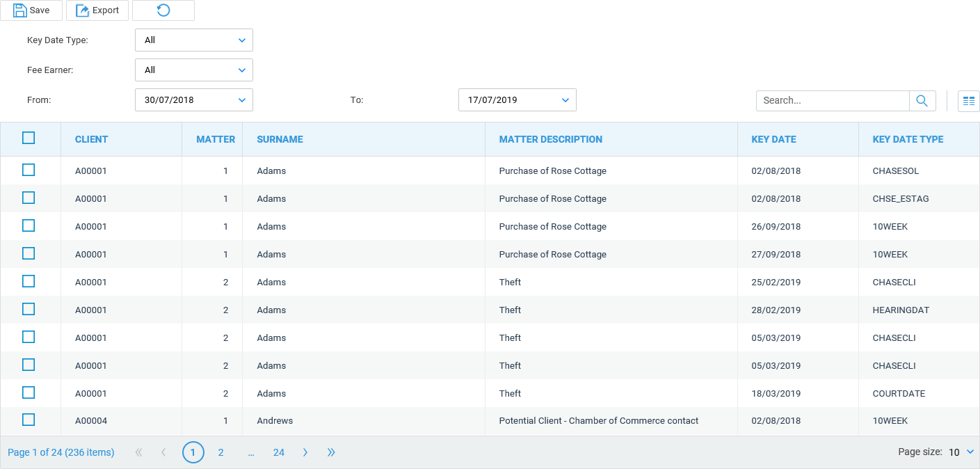Click into the Search input field
980x469 pixels.
[832, 101]
